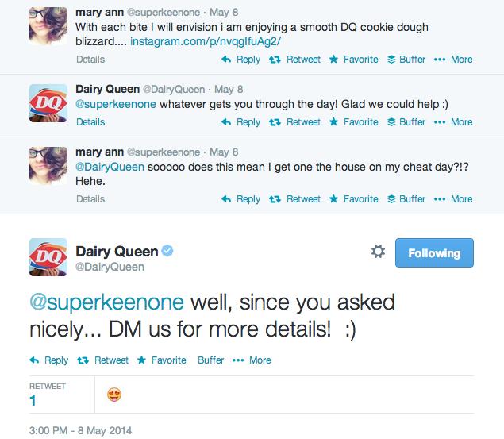Retweet Dairy Queen's 'whatever gets you through' reply

click(x=294, y=122)
